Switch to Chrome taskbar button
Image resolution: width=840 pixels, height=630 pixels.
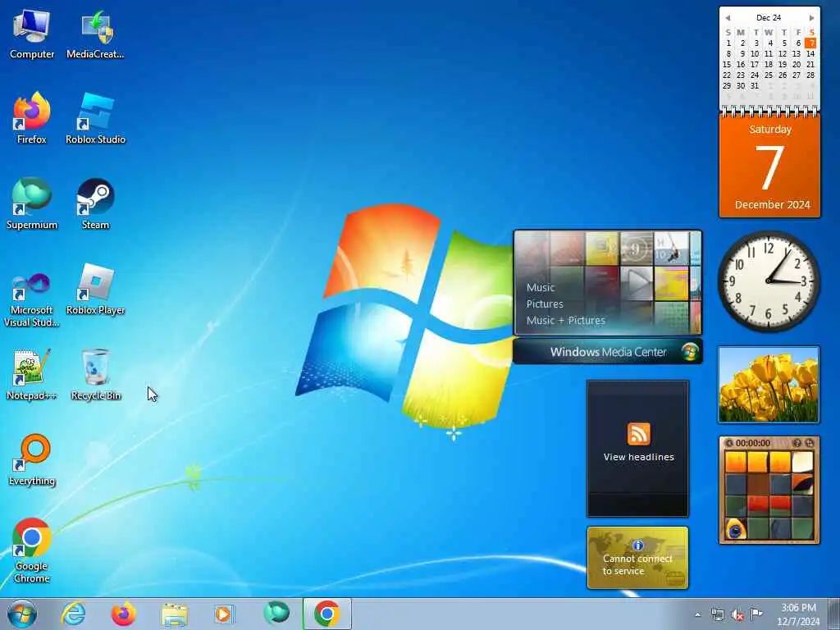[x=326, y=614]
